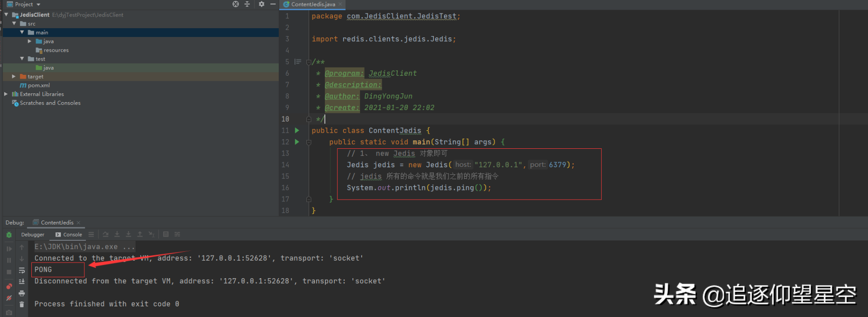Toggle scroll to end in console

click(x=22, y=281)
